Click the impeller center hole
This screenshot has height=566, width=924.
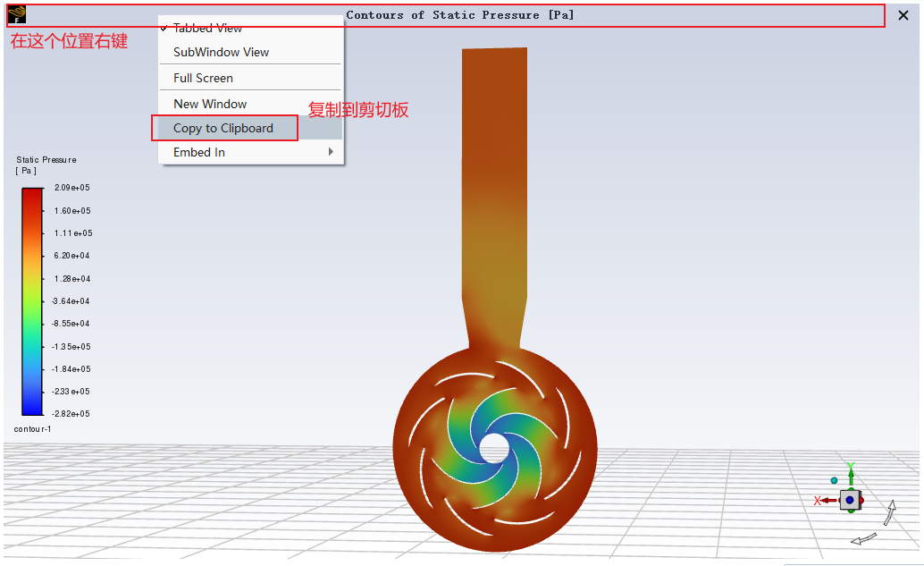494,449
